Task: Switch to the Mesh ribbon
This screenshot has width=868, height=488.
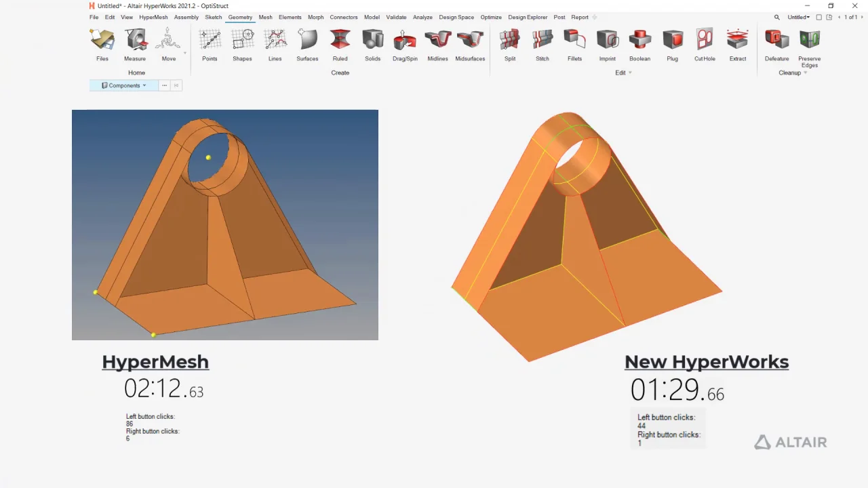Action: [265, 17]
